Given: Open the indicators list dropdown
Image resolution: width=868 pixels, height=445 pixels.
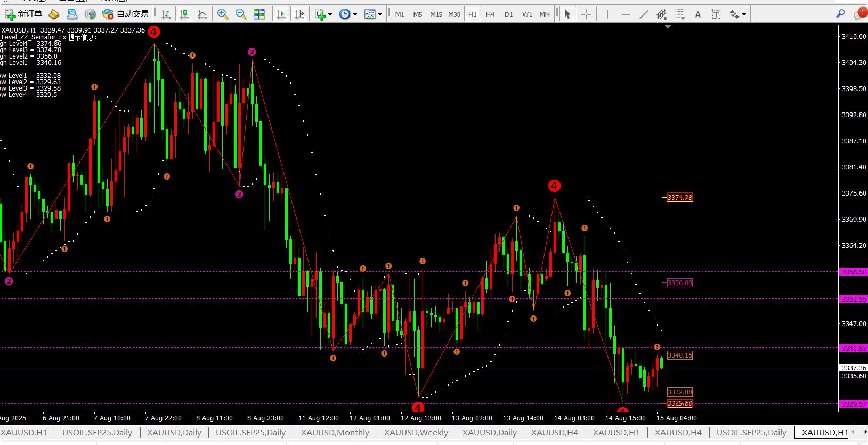Looking at the screenshot, I should [x=323, y=14].
